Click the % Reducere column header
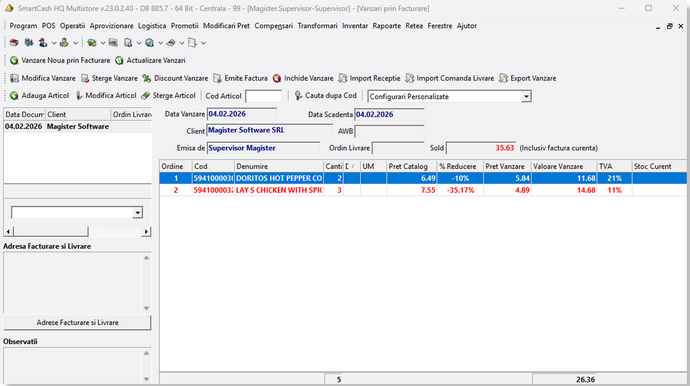 click(460, 166)
